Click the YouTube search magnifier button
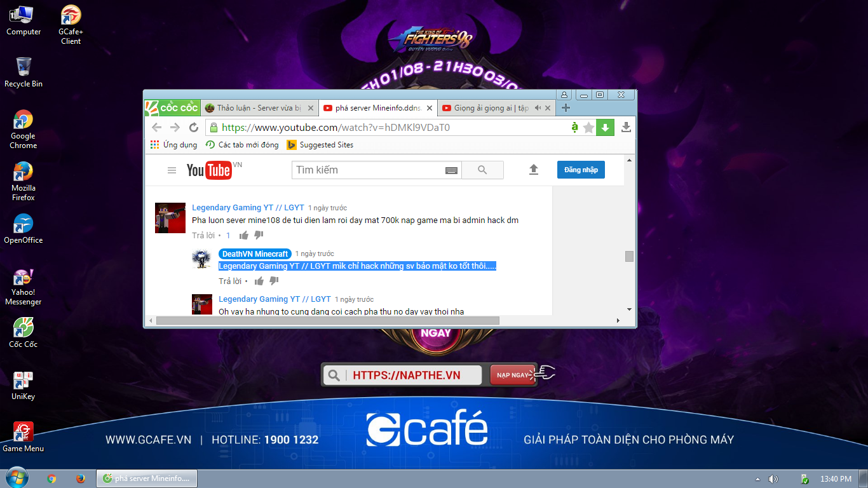 (482, 170)
